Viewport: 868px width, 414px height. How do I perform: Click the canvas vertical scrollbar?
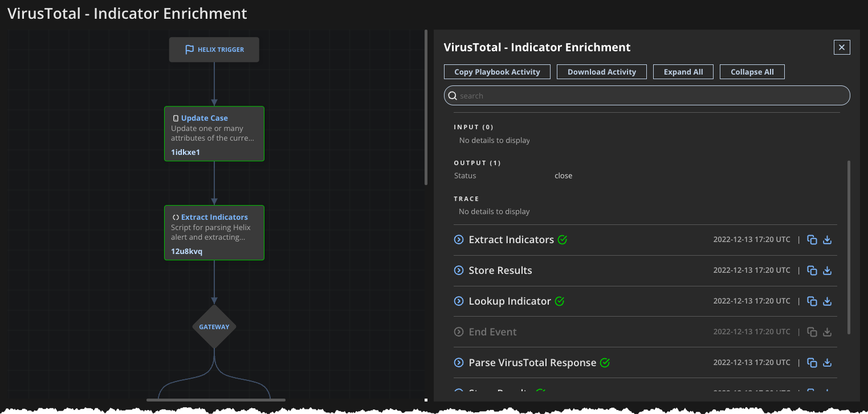click(426, 107)
